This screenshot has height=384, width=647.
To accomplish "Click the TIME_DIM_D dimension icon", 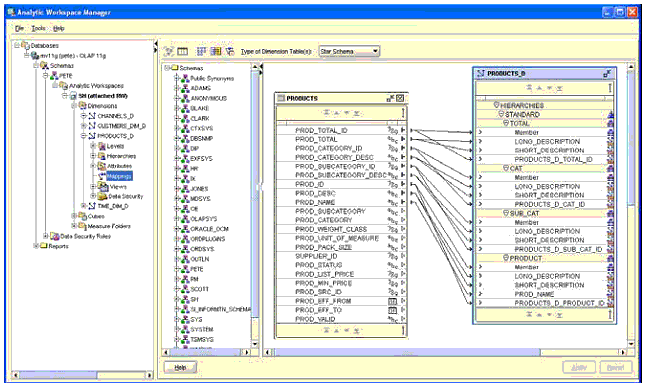I will pos(92,206).
